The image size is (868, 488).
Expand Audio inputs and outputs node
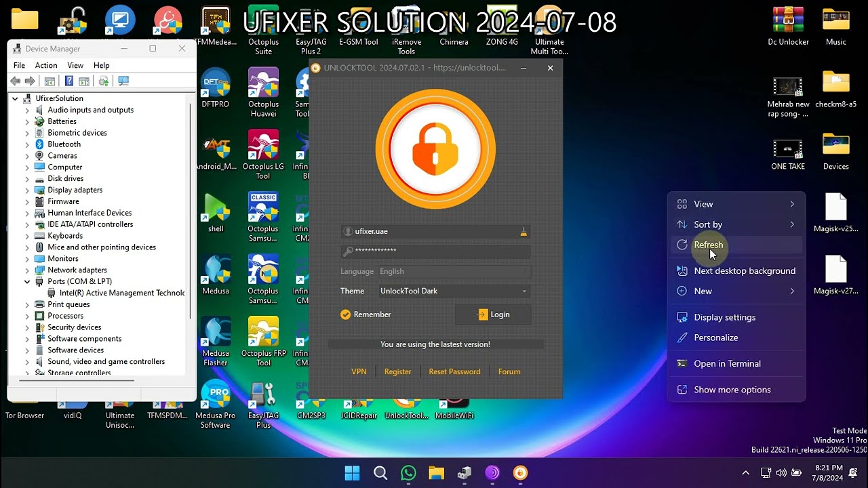click(x=27, y=110)
